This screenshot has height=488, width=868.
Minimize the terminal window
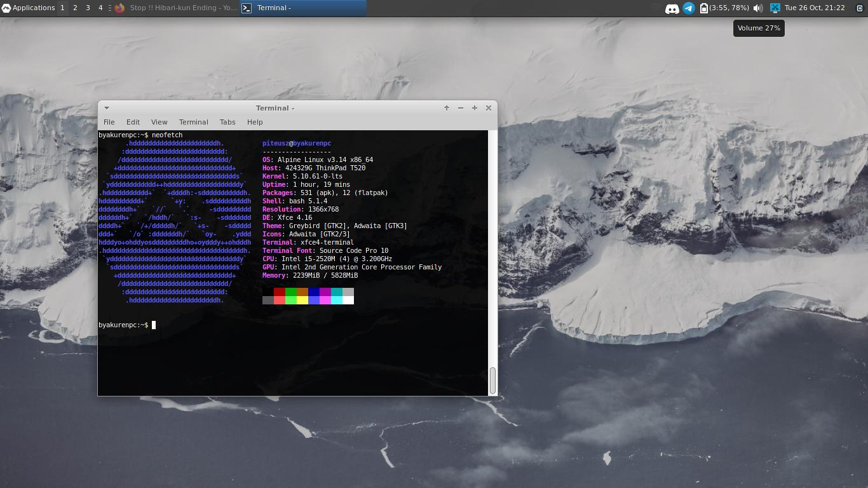point(461,108)
